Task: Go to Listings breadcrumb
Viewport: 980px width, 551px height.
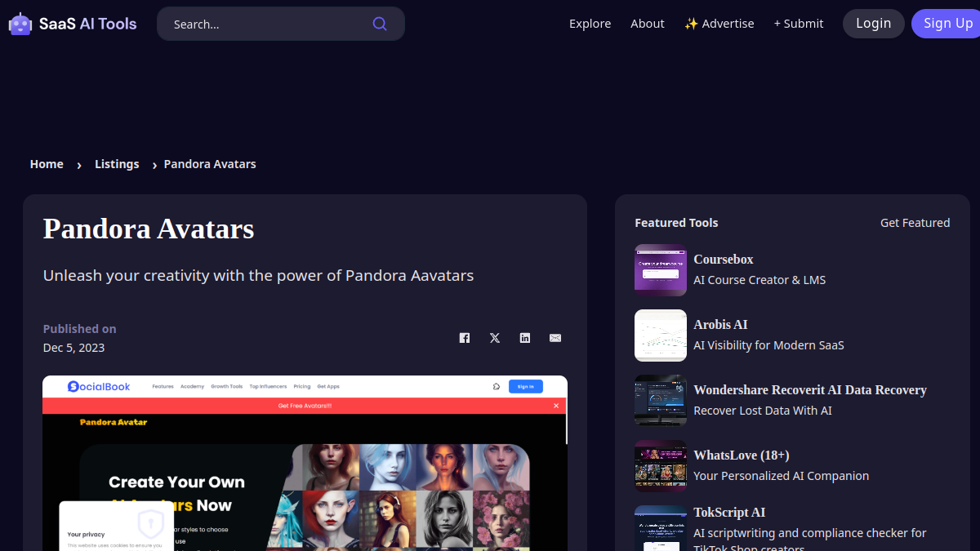Action: click(117, 164)
